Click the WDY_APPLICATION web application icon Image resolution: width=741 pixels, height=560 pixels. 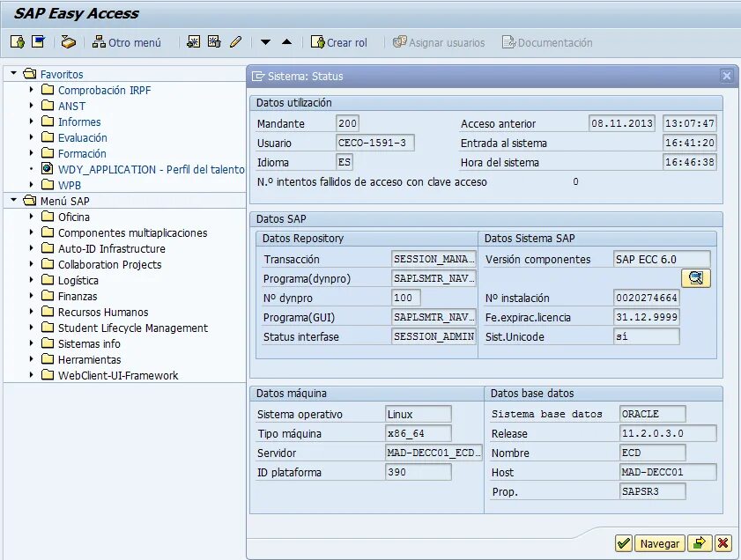pyautogui.click(x=47, y=168)
